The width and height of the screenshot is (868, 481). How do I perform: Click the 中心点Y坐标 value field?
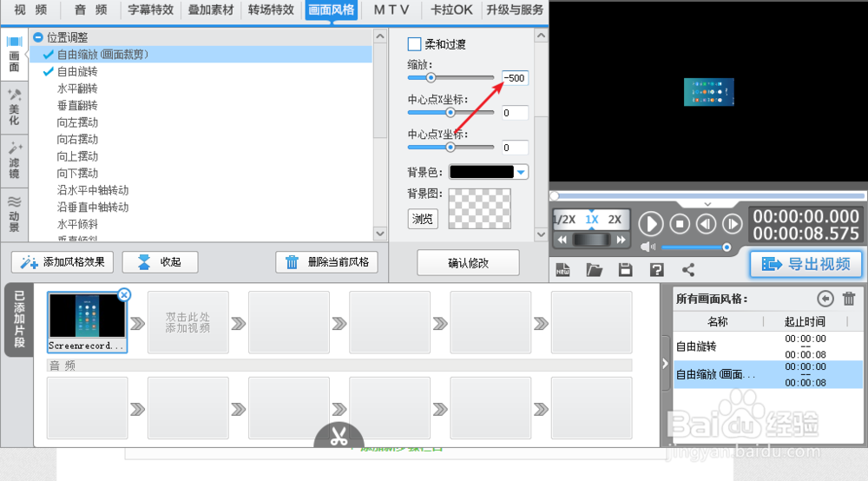click(515, 148)
